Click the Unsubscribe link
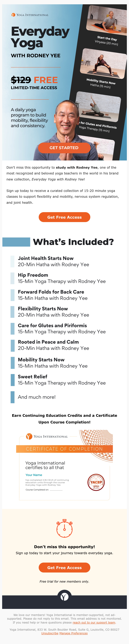Screen dimensions: 129x644 coord(50,633)
